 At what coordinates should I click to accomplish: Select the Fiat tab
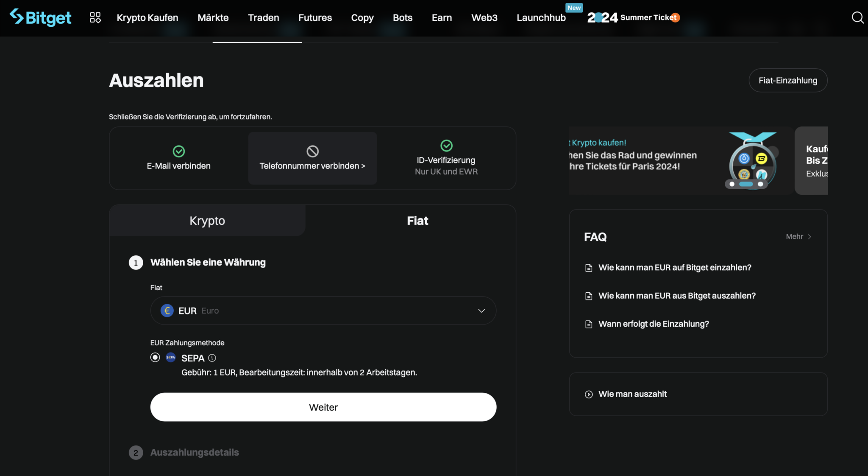[417, 221]
